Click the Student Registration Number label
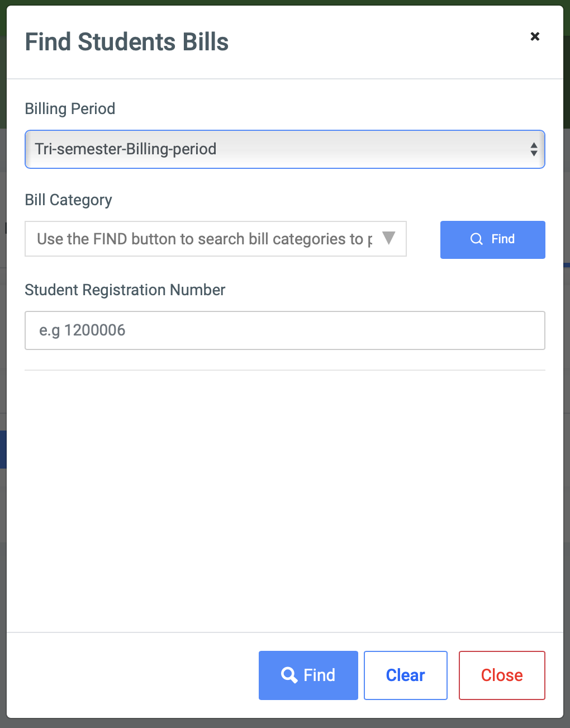570x728 pixels. point(125,290)
